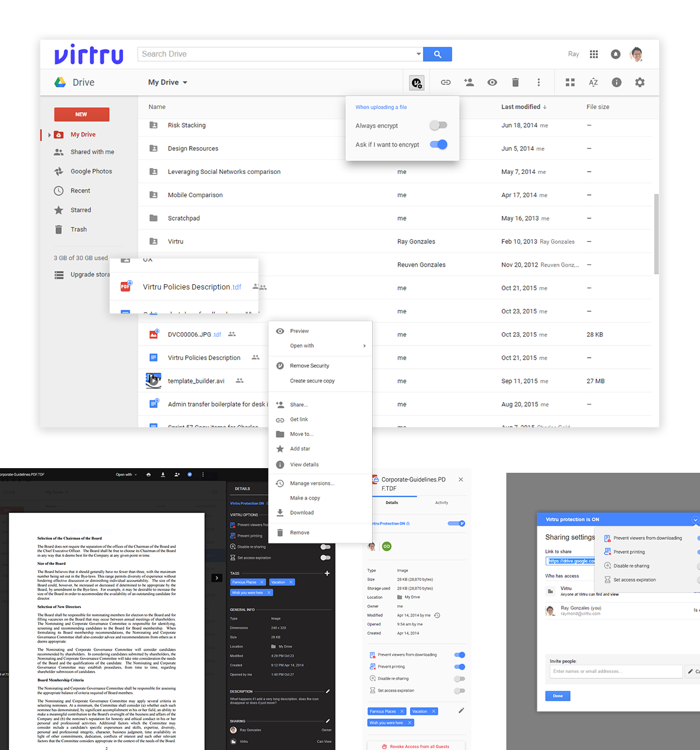Collapse the Virtru protection options chevron
This screenshot has width=700, height=750.
[695, 519]
